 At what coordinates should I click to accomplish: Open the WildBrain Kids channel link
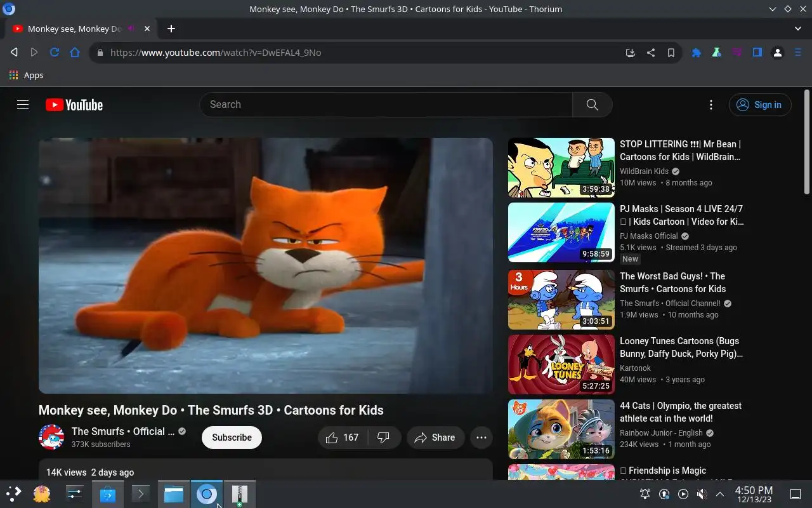point(644,171)
